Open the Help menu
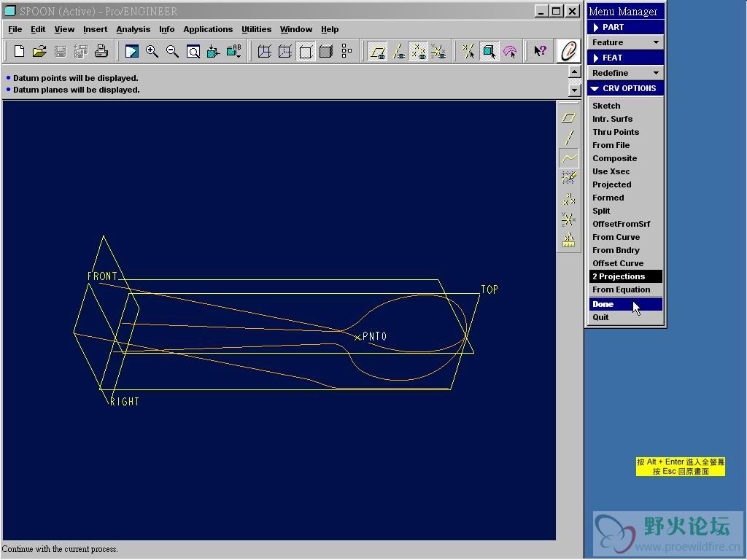Screen dimensions: 747x560 tap(330, 29)
